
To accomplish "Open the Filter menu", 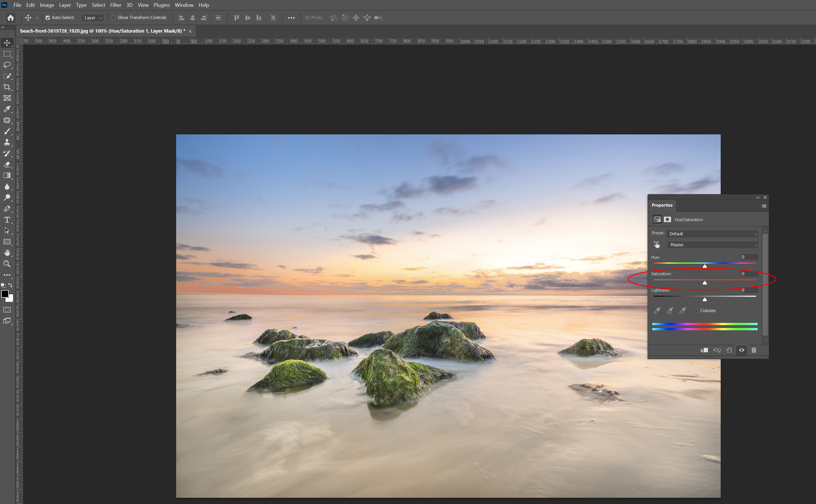I will click(x=115, y=5).
